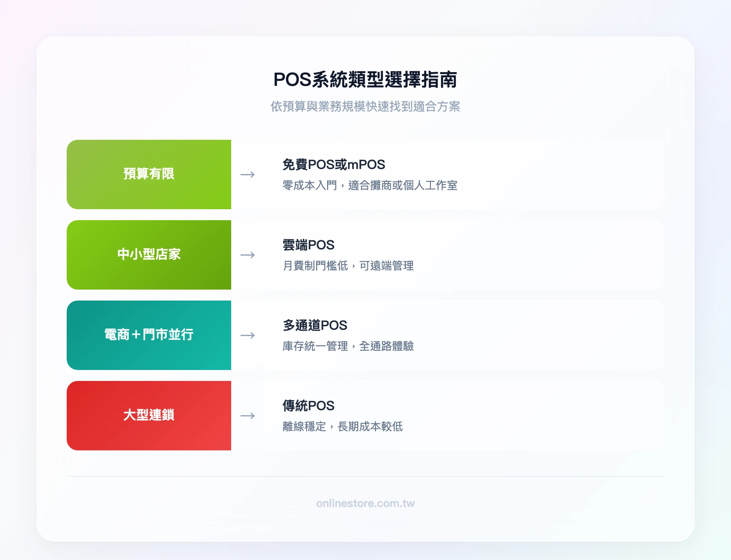Select the 傳統POS heading
731x560 pixels.
[x=308, y=406]
